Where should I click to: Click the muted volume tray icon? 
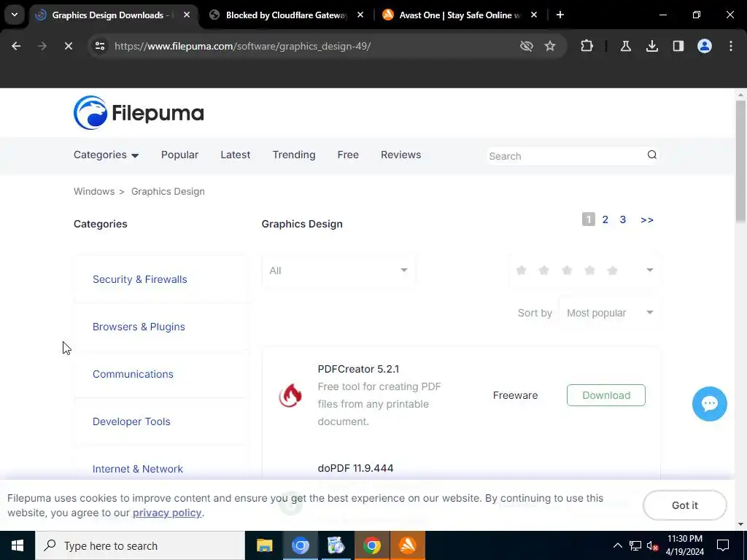tap(652, 545)
